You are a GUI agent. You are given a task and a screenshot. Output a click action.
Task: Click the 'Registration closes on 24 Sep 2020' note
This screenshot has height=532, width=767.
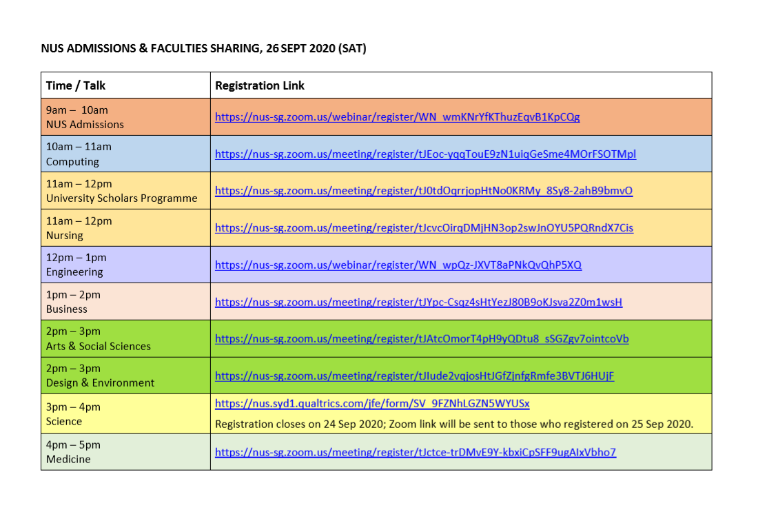pos(454,424)
